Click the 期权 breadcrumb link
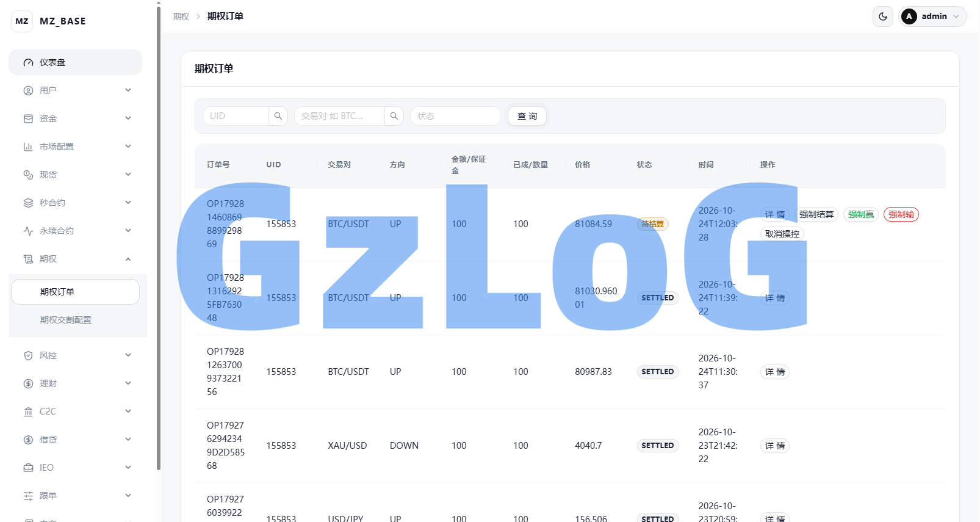The image size is (980, 522). coord(181,16)
